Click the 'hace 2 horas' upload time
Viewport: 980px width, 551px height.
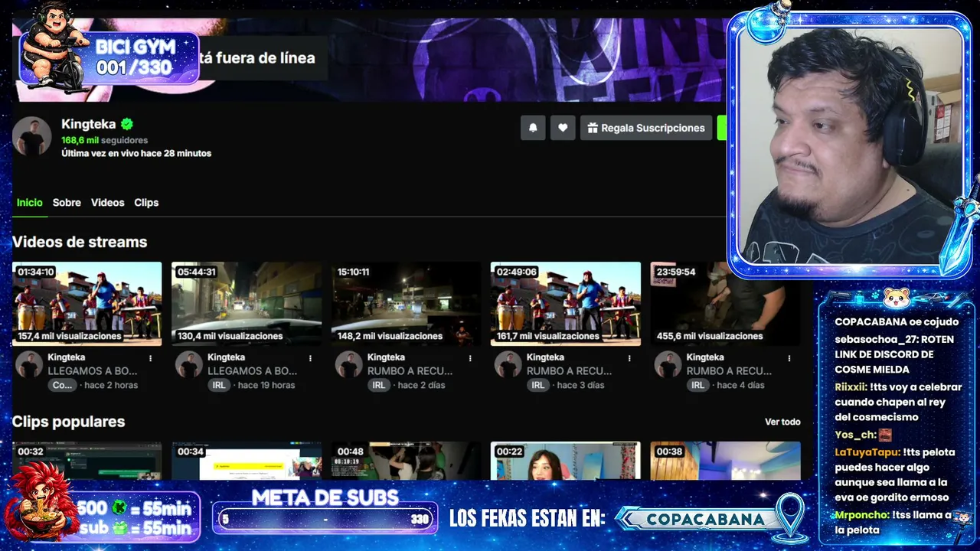pyautogui.click(x=111, y=385)
